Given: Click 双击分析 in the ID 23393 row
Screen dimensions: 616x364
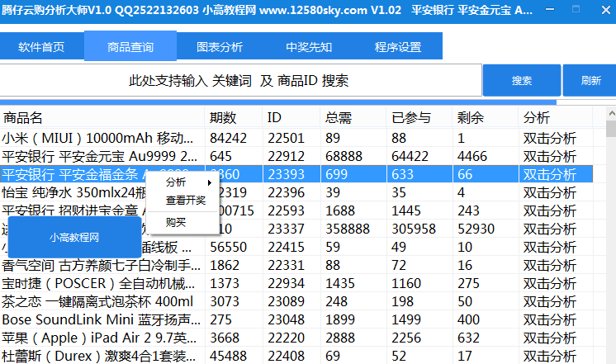Looking at the screenshot, I should (550, 174).
